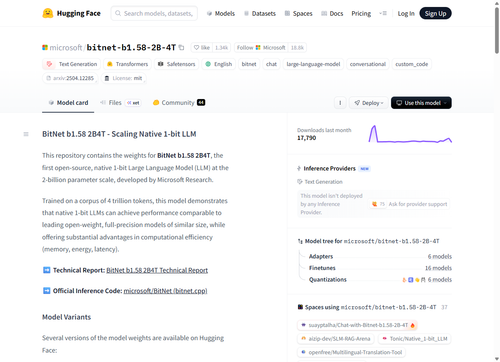This screenshot has width=500, height=362.
Task: Go to Models in the top menu
Action: [221, 13]
